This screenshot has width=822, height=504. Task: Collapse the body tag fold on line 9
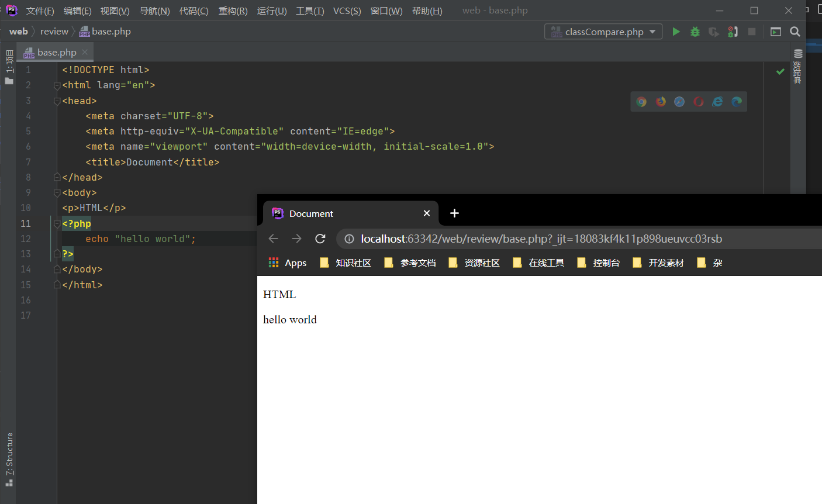pyautogui.click(x=57, y=192)
